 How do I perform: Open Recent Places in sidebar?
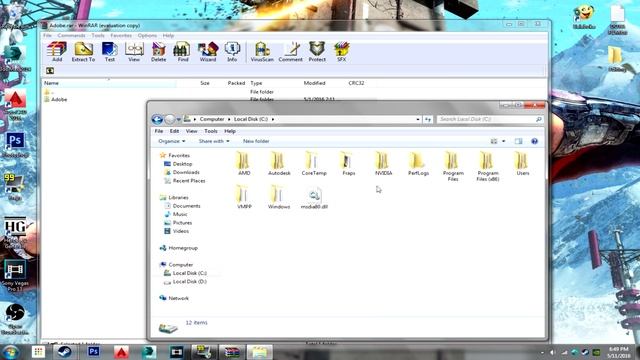click(x=185, y=180)
